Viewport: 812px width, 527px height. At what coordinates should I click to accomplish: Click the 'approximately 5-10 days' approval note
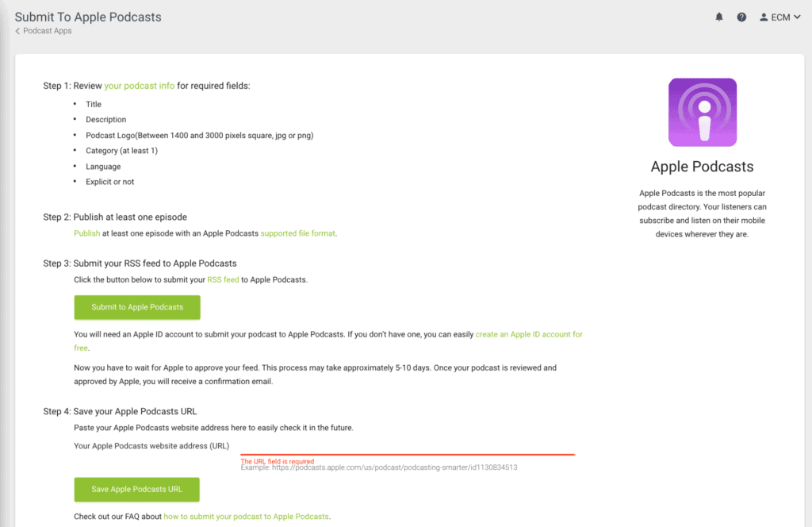pyautogui.click(x=316, y=375)
